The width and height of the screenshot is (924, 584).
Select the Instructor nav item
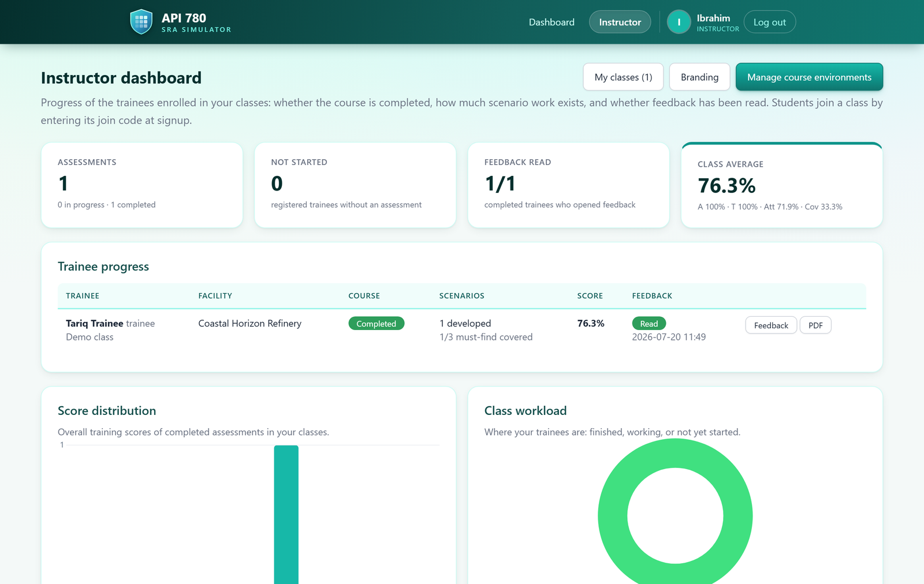point(620,22)
